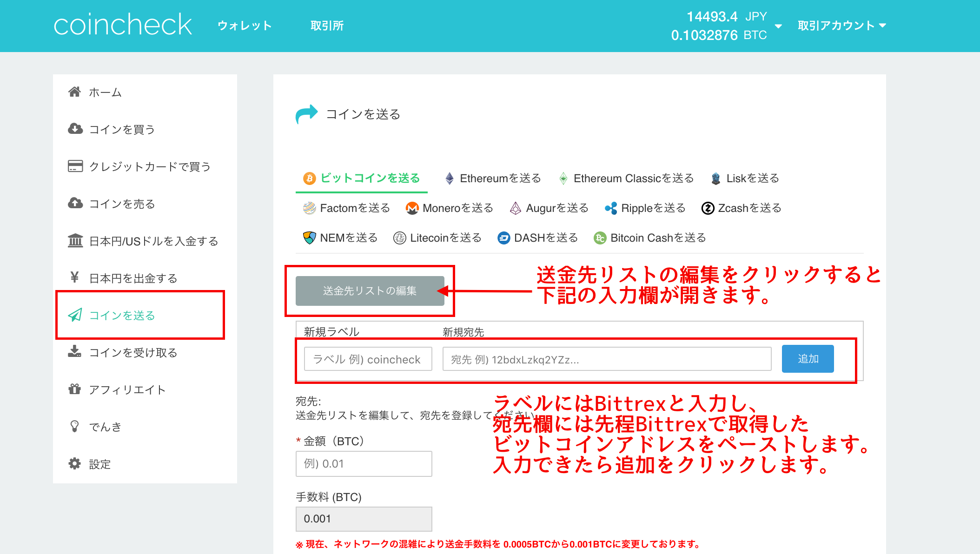Click 送金先リストの編集 button
This screenshot has height=554, width=980.
[x=370, y=291]
